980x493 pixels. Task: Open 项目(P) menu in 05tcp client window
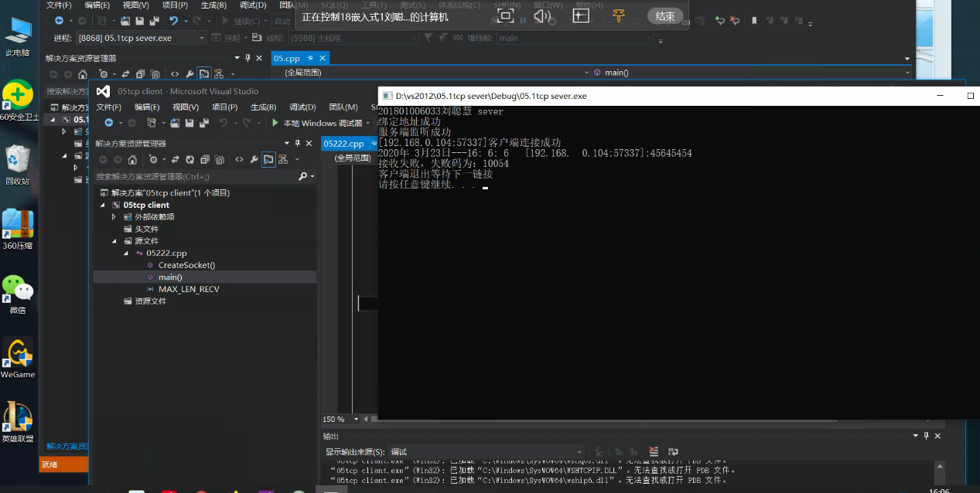pyautogui.click(x=224, y=107)
